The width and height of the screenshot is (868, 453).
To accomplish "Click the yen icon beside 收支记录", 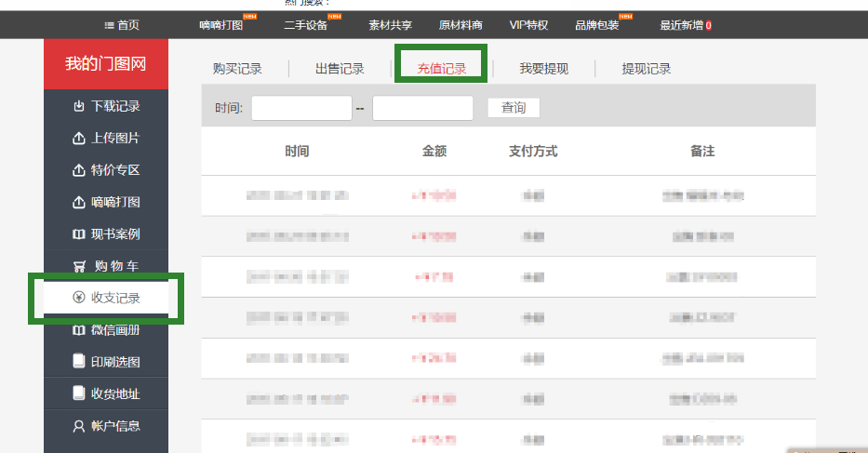I will pyautogui.click(x=79, y=299).
